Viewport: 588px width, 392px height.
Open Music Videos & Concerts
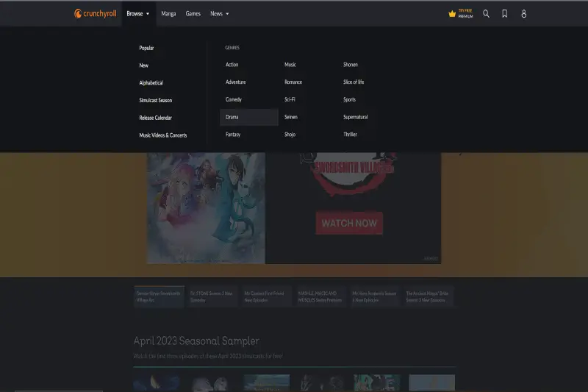(162, 135)
